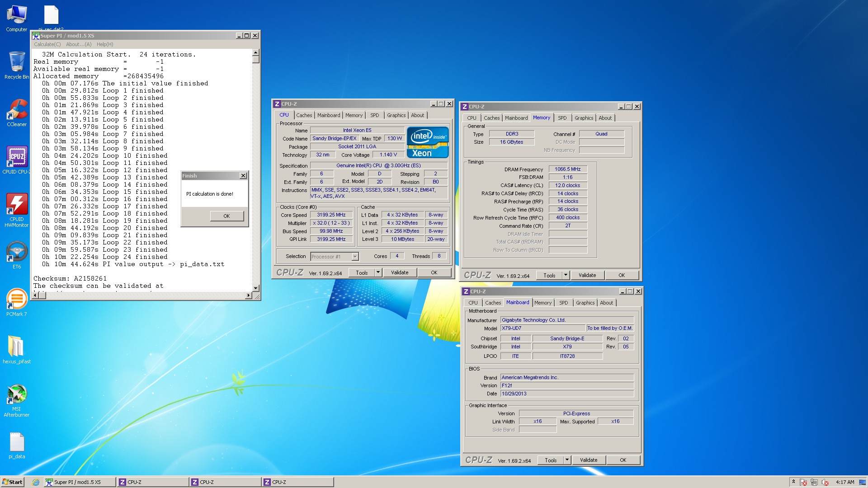This screenshot has width=868, height=488.
Task: Click OK in Mainboard CPU-Z window
Action: [x=623, y=460]
